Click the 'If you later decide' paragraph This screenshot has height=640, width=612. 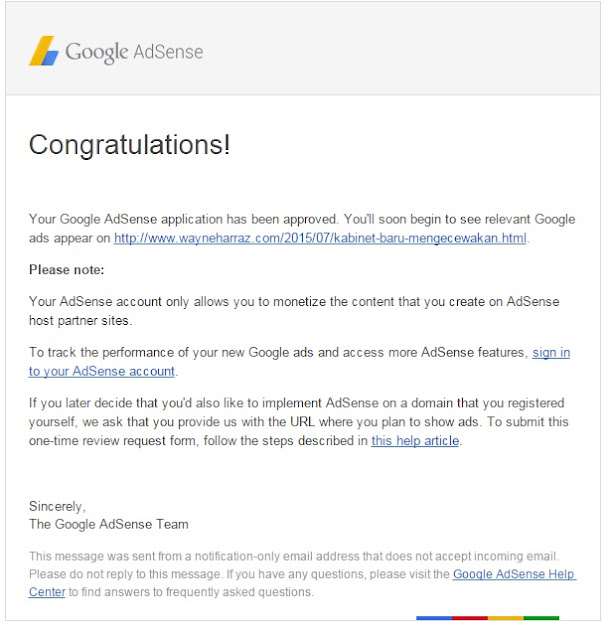click(297, 403)
